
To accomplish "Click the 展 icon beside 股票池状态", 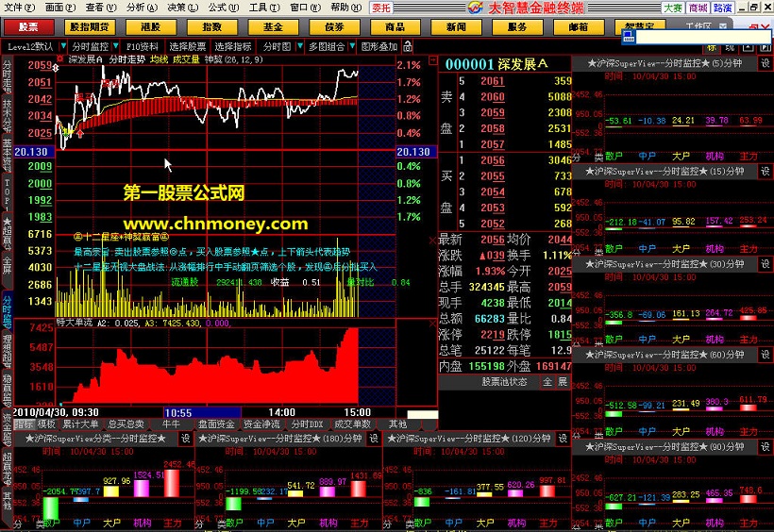I will pyautogui.click(x=563, y=382).
